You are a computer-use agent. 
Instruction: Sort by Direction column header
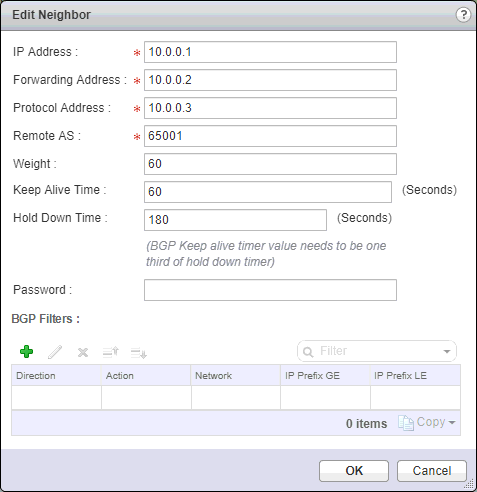click(x=56, y=376)
